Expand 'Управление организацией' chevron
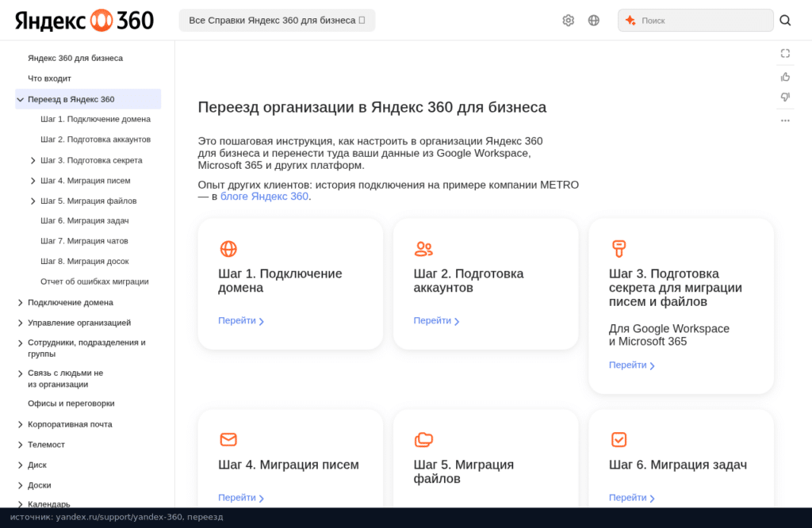This screenshot has height=528, width=812. (20, 323)
